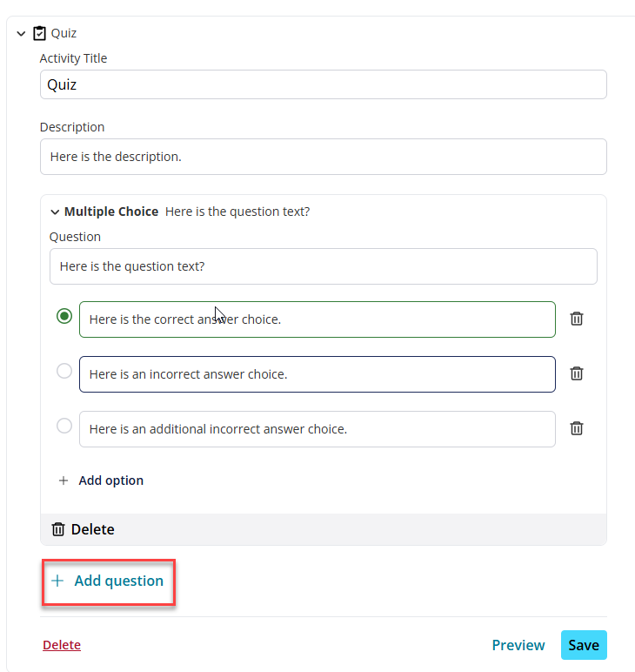Click the Quiz clipboard checkmark icon

(x=39, y=33)
